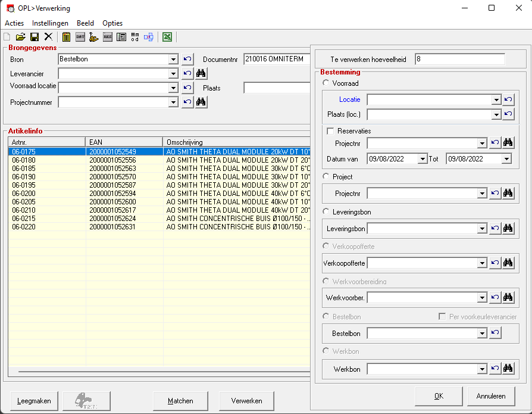The height and width of the screenshot is (414, 532).
Task: Search Werkvoorber. with binoculars icon
Action: pos(508,297)
